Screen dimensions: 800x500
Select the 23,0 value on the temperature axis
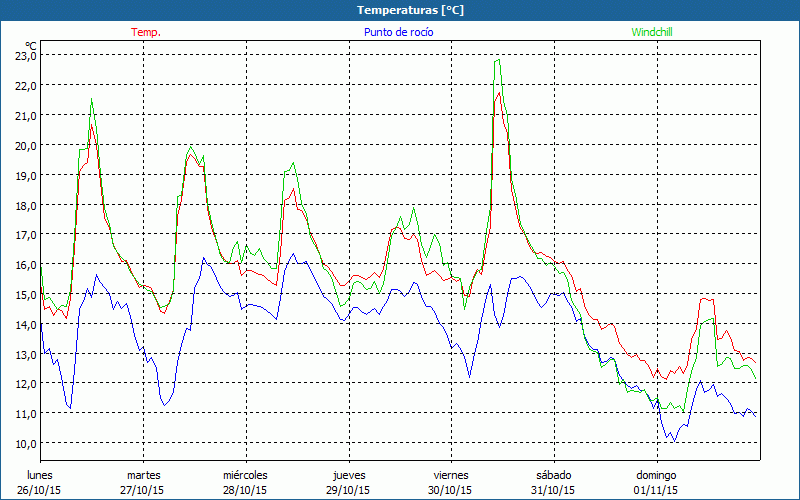click(24, 56)
